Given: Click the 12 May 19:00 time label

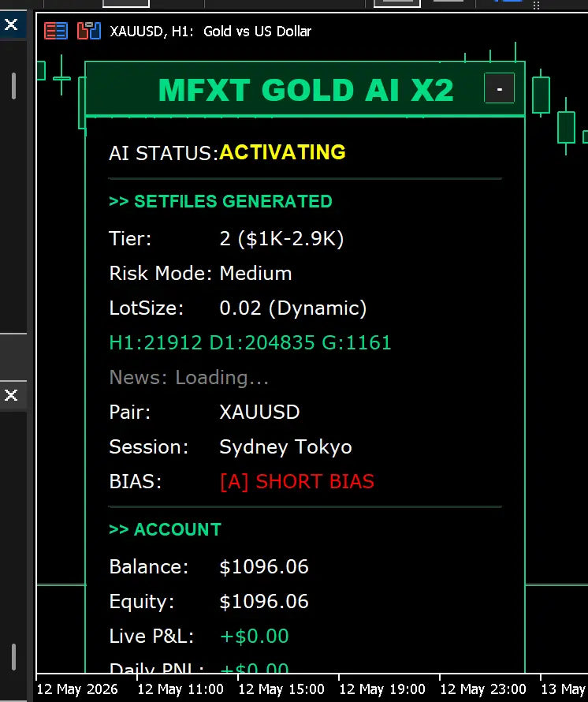Looking at the screenshot, I should click(x=382, y=689).
